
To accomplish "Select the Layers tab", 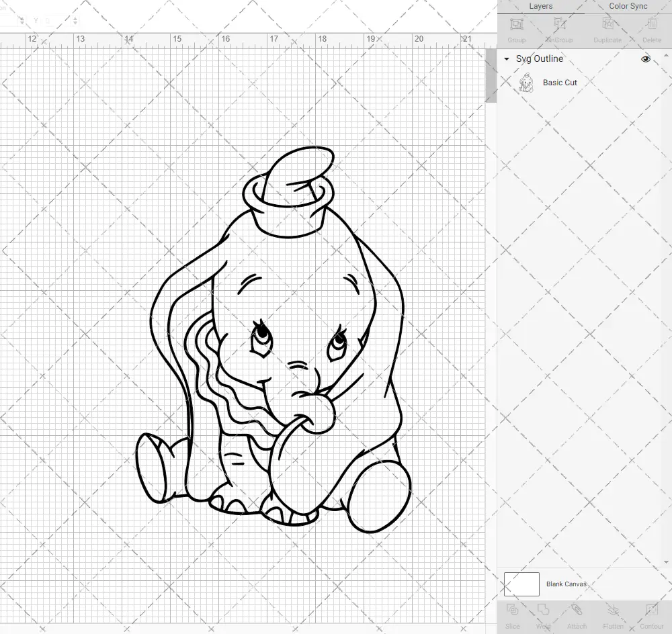I will tap(540, 6).
